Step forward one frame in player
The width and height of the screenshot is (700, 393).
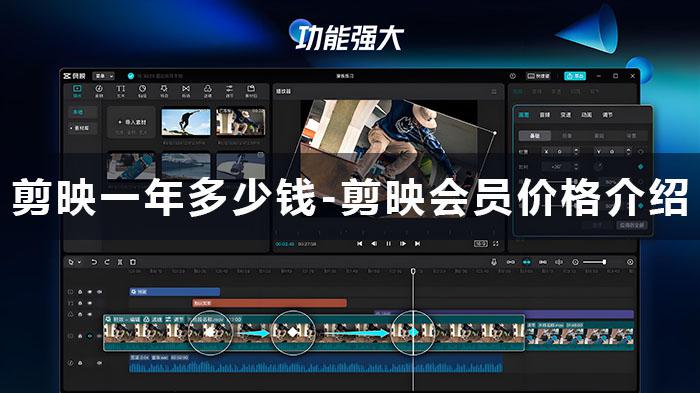pyautogui.click(x=403, y=243)
